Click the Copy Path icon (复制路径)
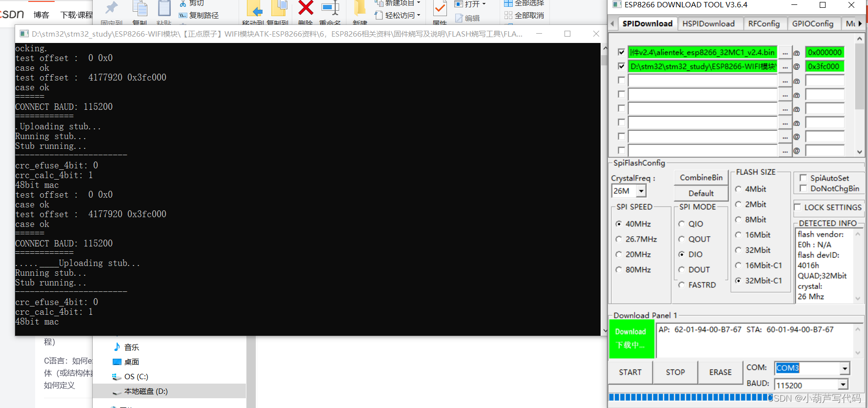 pos(183,16)
